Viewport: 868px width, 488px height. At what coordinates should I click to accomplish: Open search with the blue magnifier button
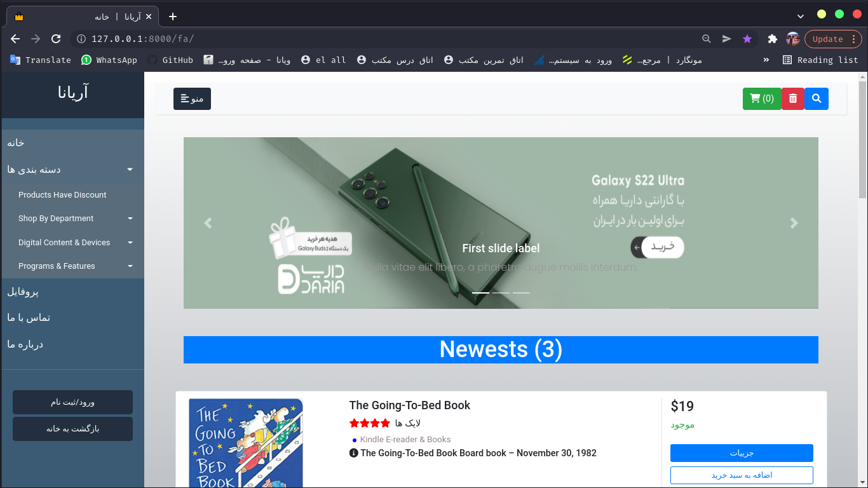click(817, 98)
